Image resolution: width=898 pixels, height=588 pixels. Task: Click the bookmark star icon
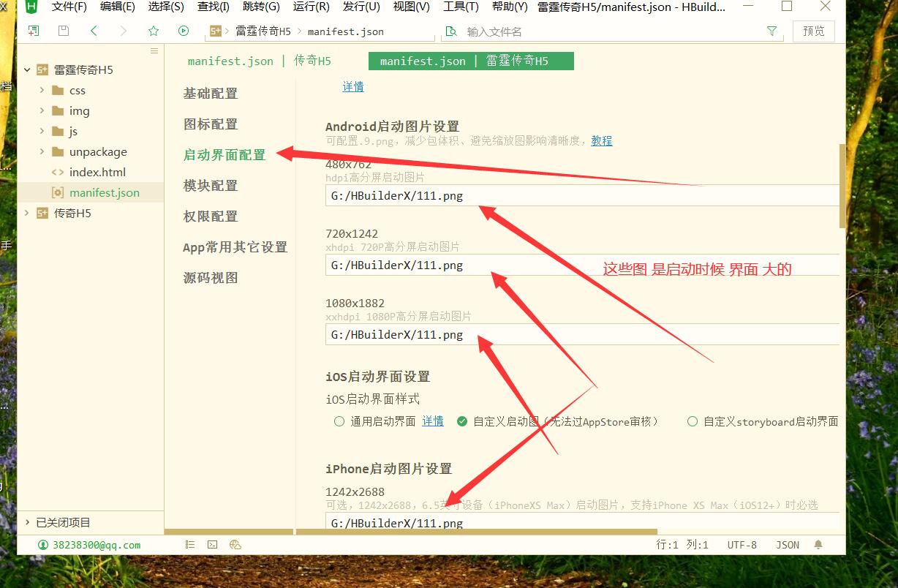tap(154, 31)
